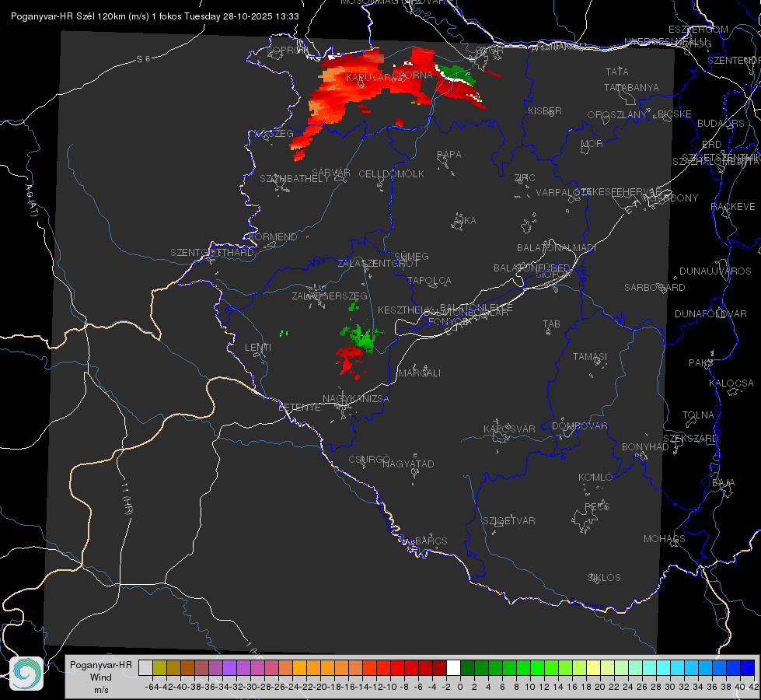This screenshot has width=761, height=700.
Task: Click the BALATONALMADI label
Action: (x=557, y=248)
